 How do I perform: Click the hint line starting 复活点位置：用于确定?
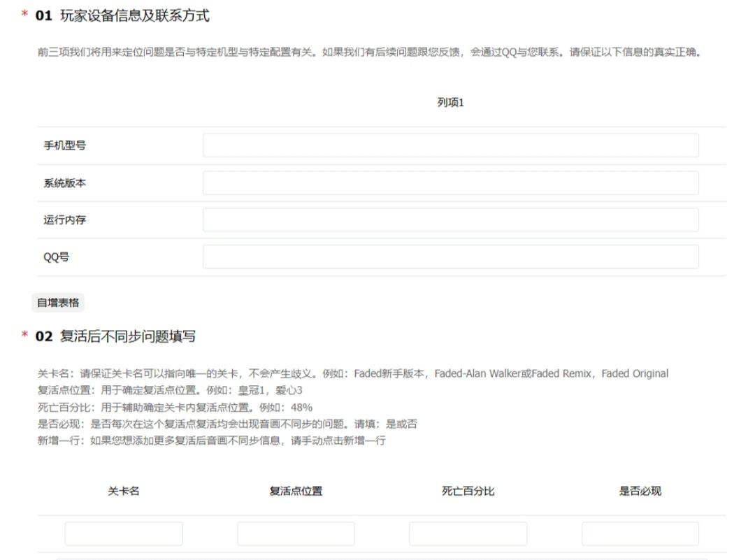170,390
